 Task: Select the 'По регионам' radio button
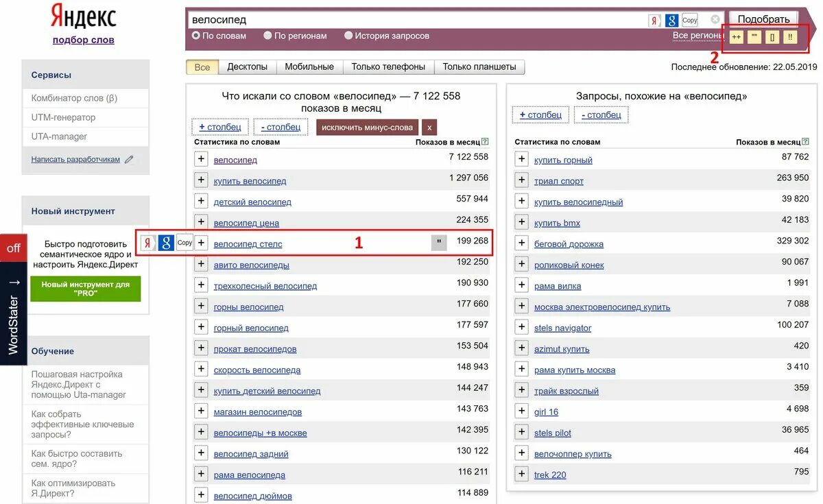pyautogui.click(x=268, y=36)
